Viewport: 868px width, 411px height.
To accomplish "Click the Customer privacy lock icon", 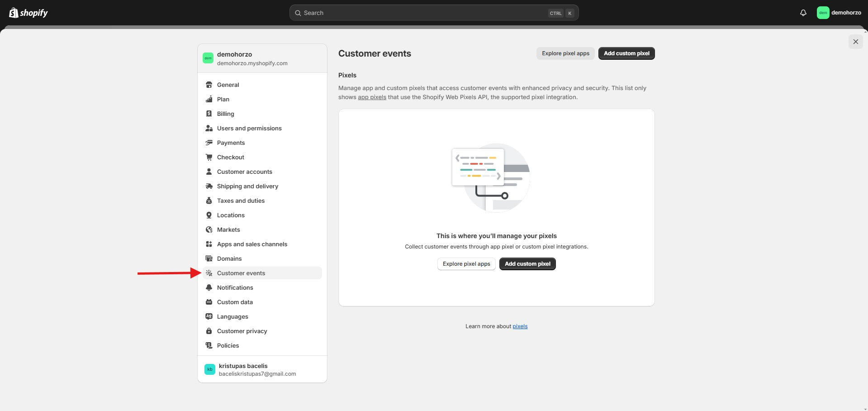I will 209,331.
